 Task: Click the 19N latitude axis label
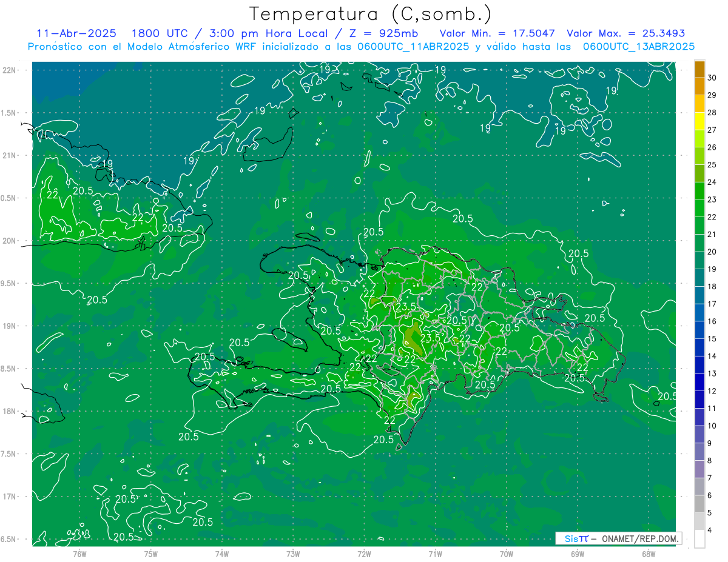9,326
